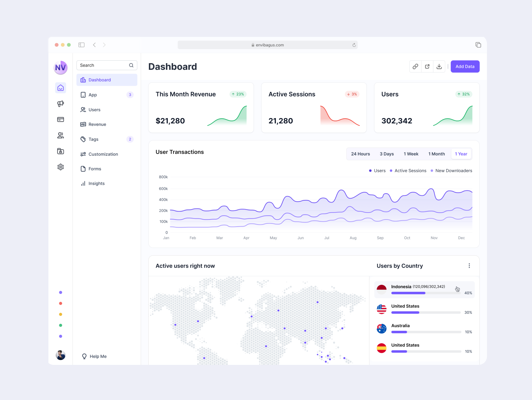
Task: Click inside the Search field
Action: [103, 65]
